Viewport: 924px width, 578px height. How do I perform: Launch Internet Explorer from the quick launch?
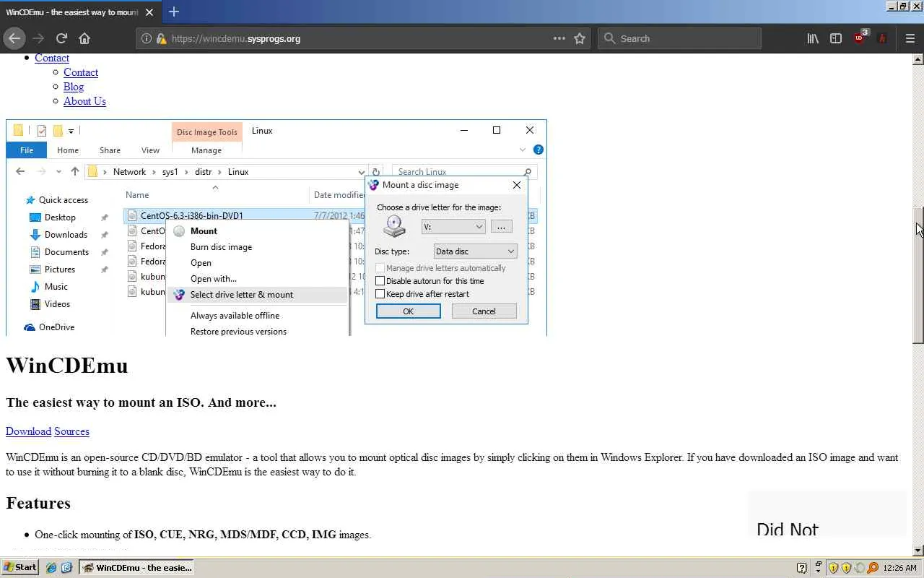pos(51,568)
